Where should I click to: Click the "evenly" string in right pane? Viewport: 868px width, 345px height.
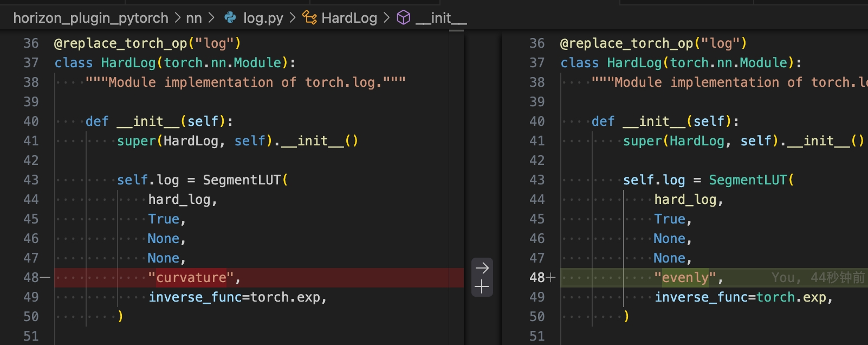click(x=685, y=278)
